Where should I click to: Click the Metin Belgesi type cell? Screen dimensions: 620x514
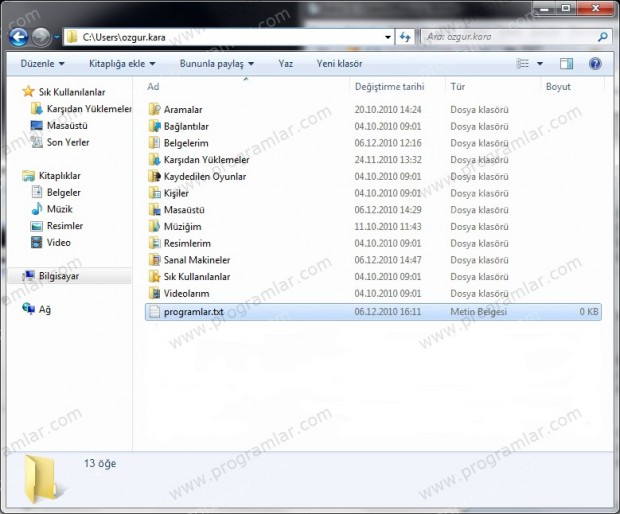tap(478, 312)
